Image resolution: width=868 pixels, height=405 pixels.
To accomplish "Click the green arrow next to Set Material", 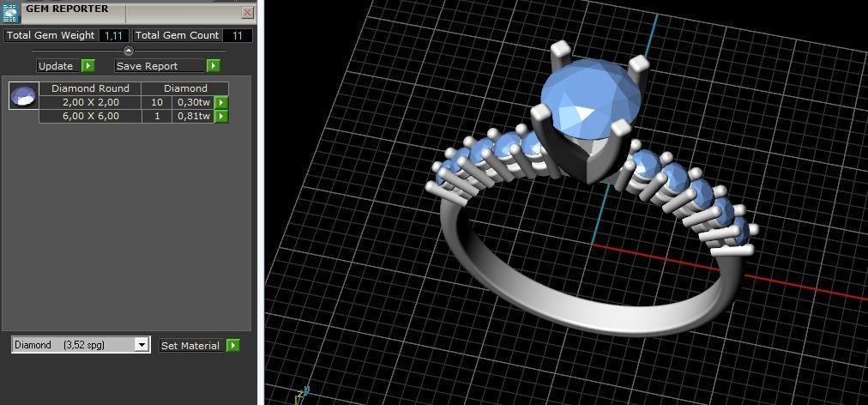I will point(233,346).
